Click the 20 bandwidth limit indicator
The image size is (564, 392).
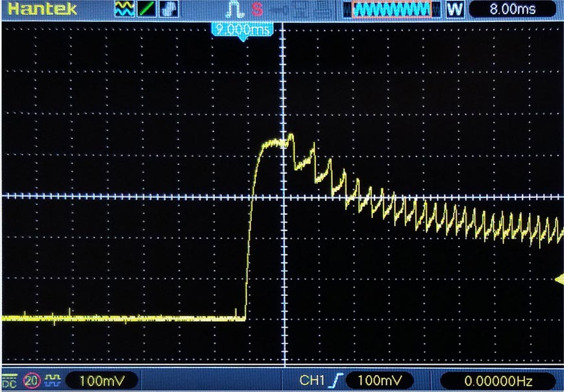coord(32,380)
